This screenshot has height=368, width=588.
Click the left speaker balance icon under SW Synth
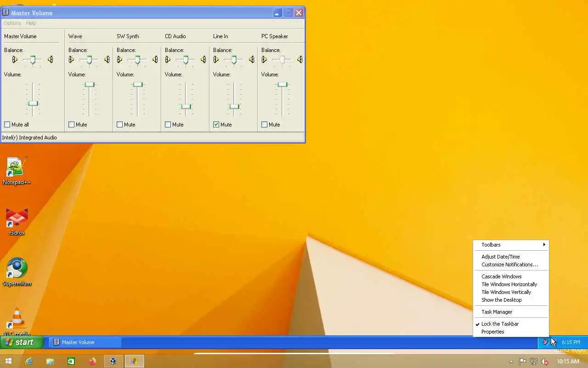[x=119, y=59]
